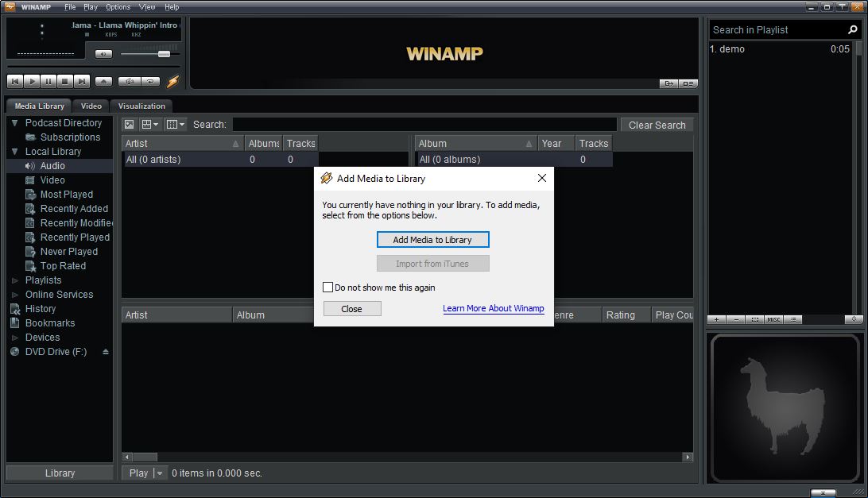Stop playback with the Stop button
The width and height of the screenshot is (868, 498).
[64, 81]
